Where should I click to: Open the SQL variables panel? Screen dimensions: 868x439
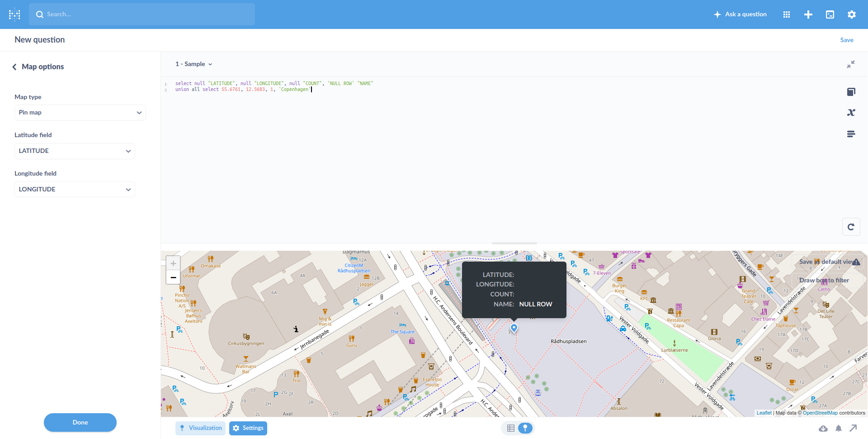pos(851,112)
